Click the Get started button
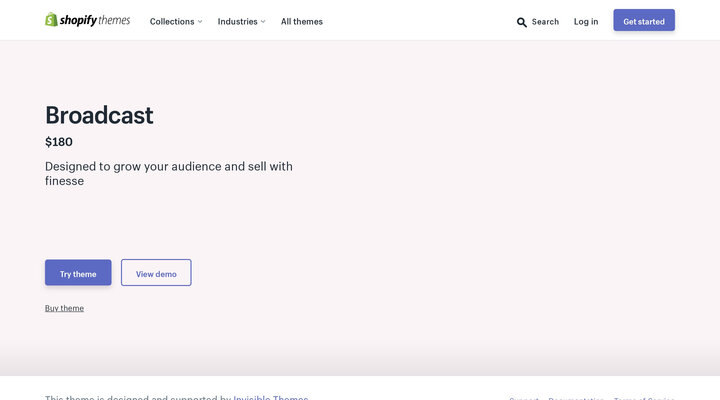The height and width of the screenshot is (400, 720). [x=644, y=20]
